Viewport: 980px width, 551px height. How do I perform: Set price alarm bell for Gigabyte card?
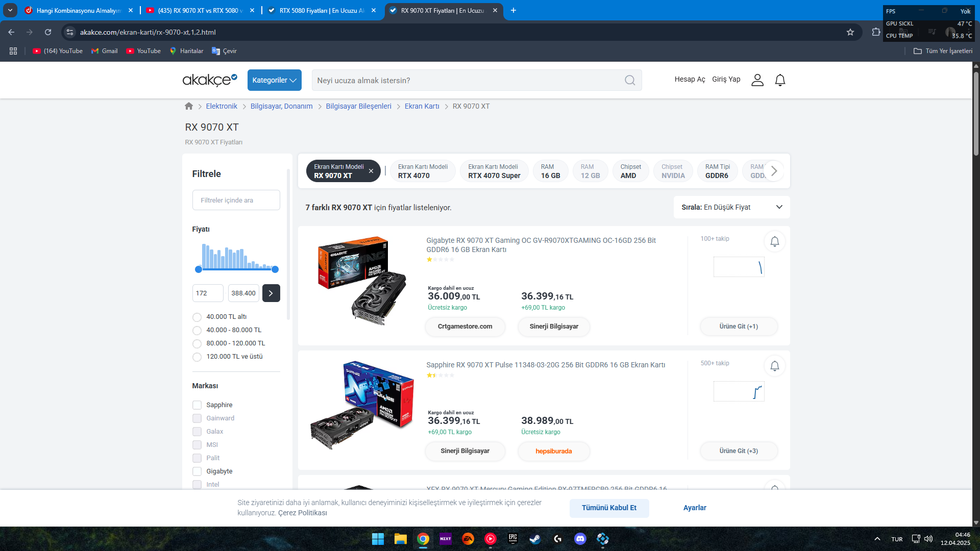pos(774,241)
